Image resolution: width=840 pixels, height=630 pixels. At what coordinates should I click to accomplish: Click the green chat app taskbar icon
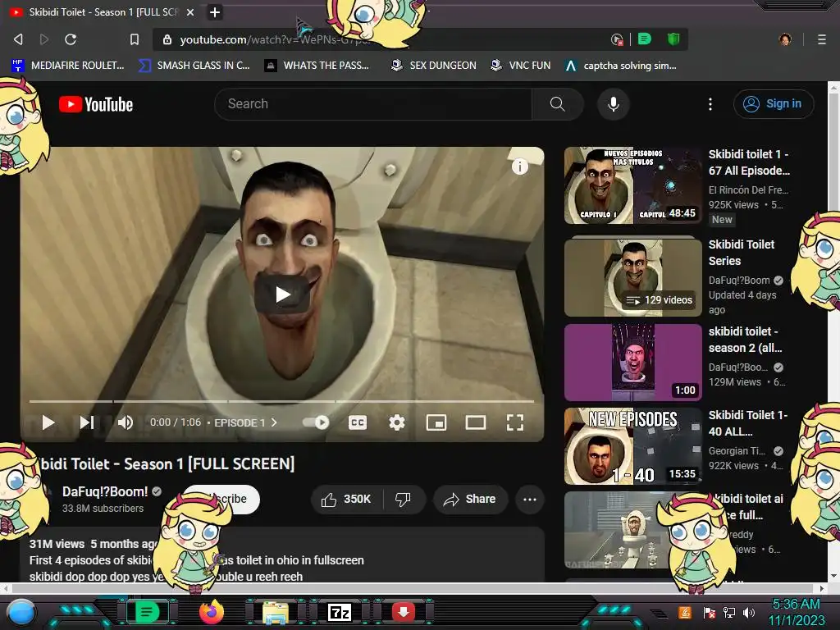tap(147, 612)
